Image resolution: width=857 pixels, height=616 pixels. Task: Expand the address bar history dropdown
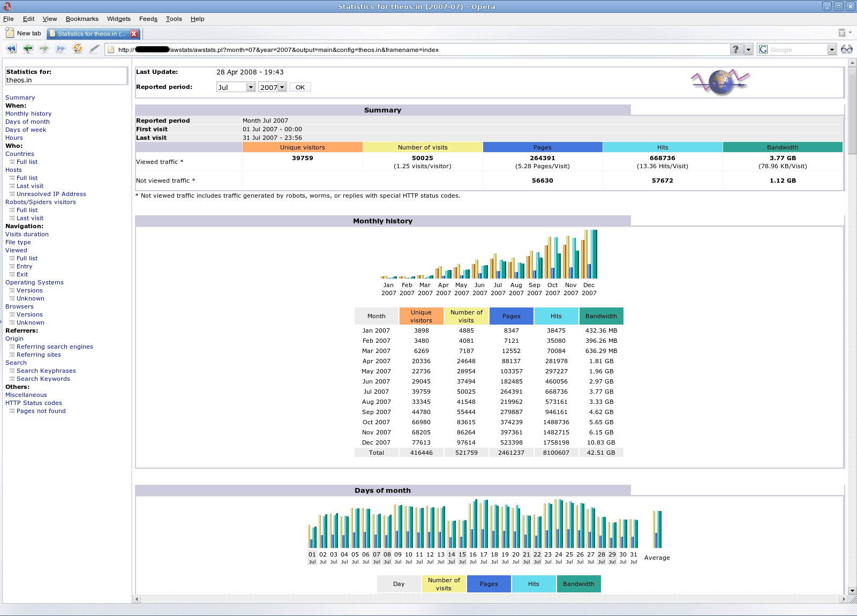pos(748,50)
